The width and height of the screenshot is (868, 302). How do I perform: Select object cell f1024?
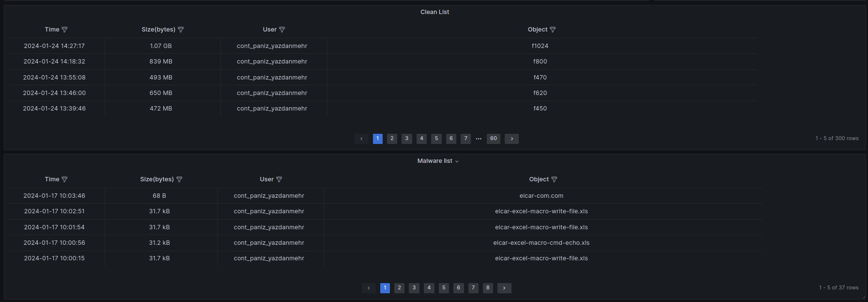540,46
